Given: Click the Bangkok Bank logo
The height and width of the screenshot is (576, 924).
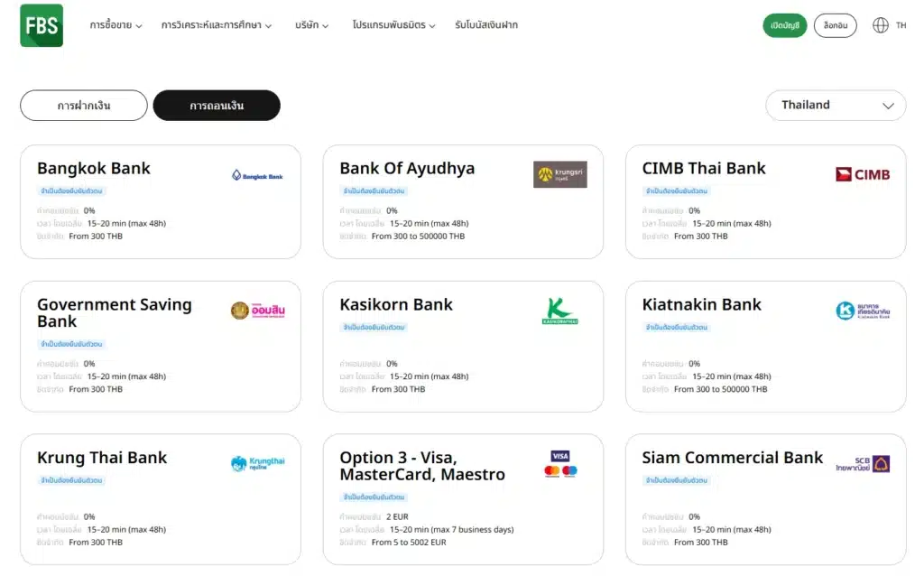Looking at the screenshot, I should click(257, 175).
